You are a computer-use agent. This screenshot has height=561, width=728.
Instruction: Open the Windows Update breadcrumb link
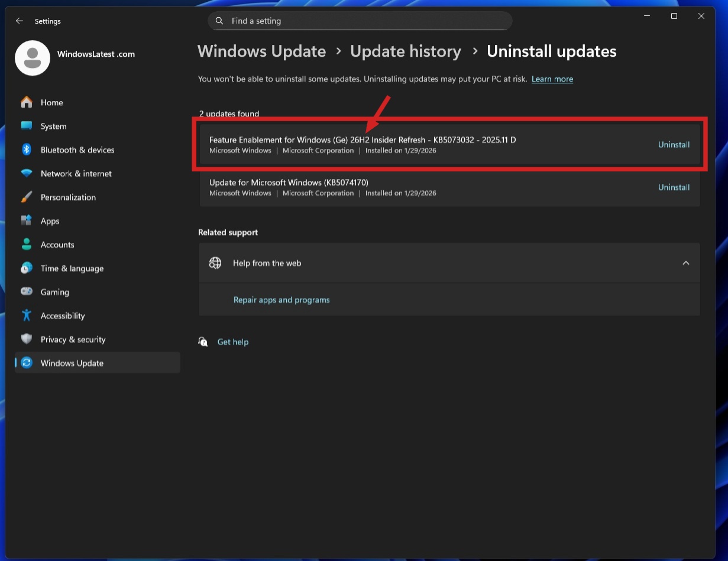261,51
